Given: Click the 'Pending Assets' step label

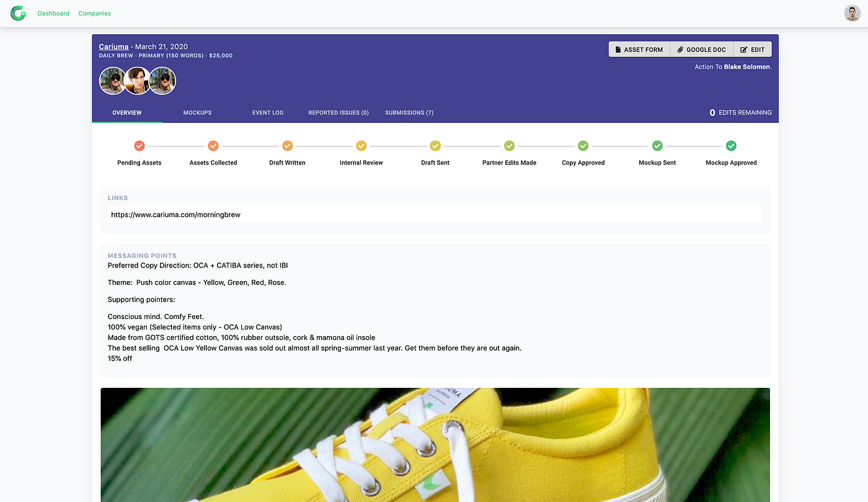Looking at the screenshot, I should click(x=139, y=163).
